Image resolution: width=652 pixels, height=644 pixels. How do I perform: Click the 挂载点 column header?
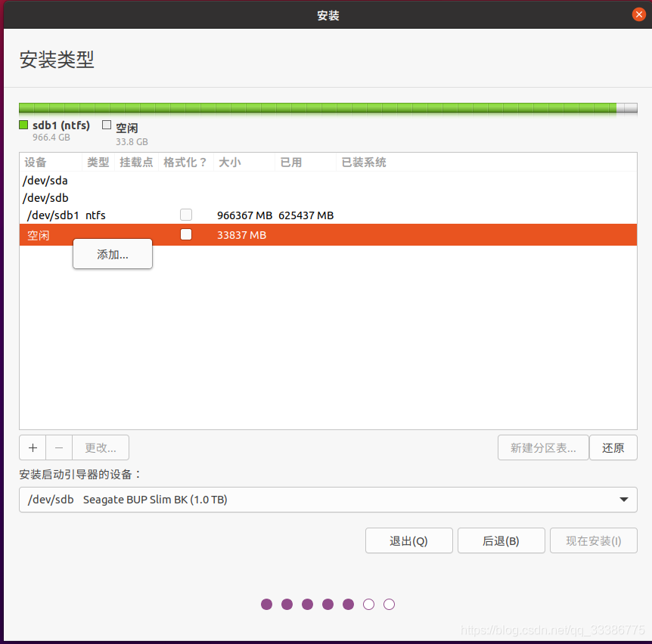[x=136, y=162]
